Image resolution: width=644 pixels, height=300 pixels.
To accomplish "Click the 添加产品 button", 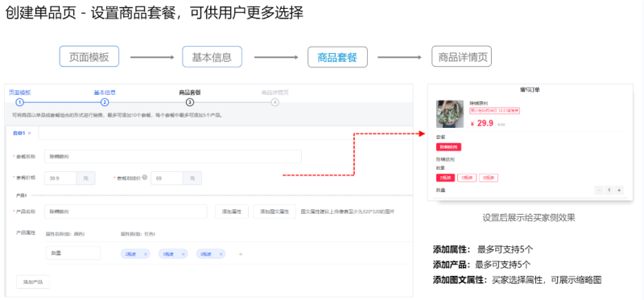I will (x=33, y=282).
